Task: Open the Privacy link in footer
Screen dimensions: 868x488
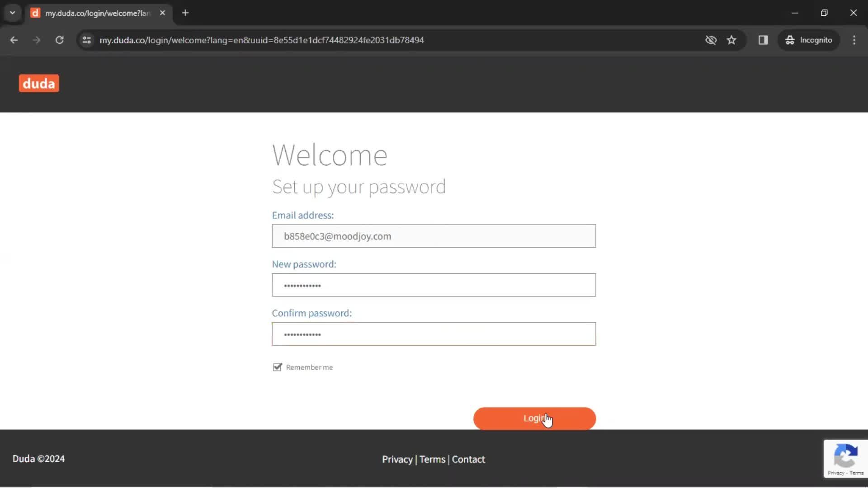Action: click(x=397, y=459)
